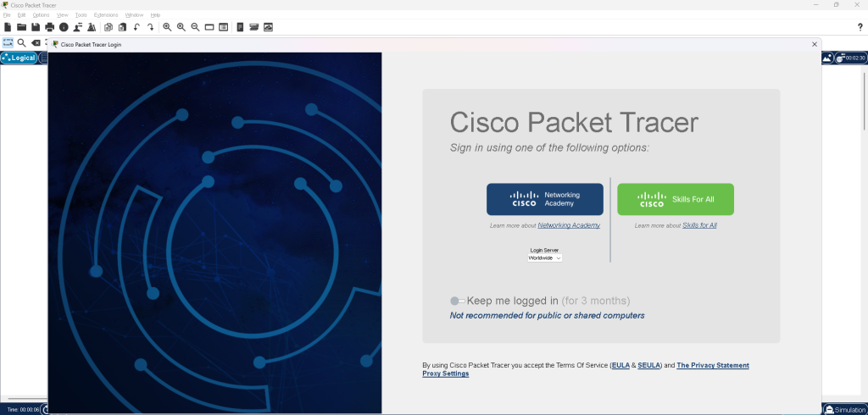
Task: Click the New file icon in toolbar
Action: pyautogui.click(x=8, y=27)
